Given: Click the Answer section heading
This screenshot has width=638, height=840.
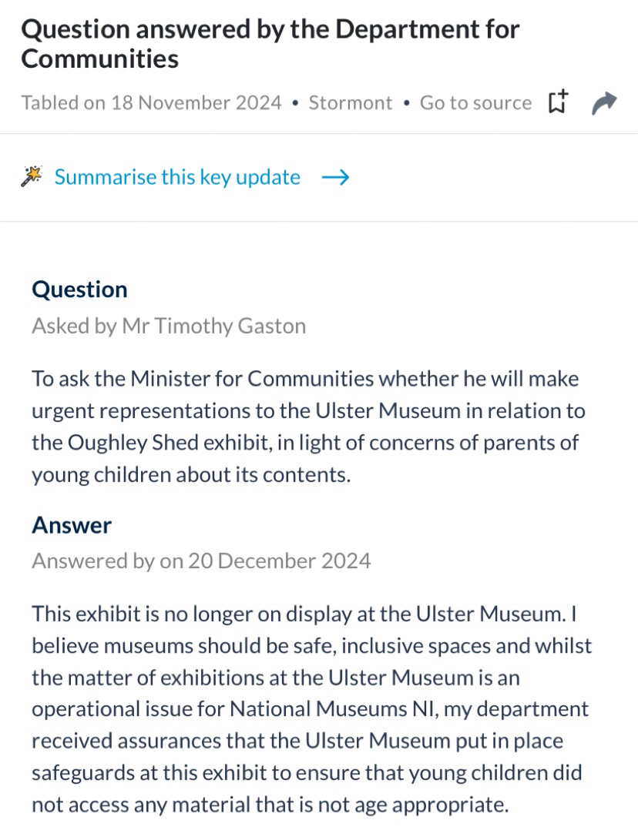Looking at the screenshot, I should [x=72, y=525].
